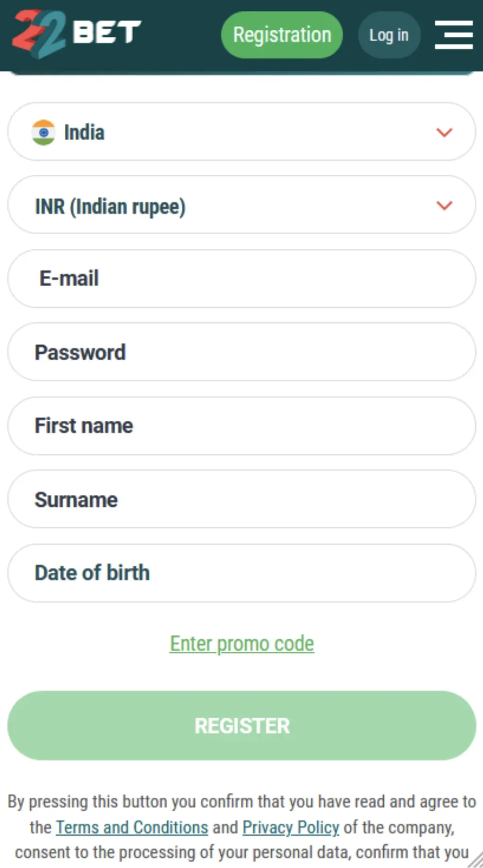Click the 22Bet logo
The height and width of the screenshot is (868, 483).
76,34
